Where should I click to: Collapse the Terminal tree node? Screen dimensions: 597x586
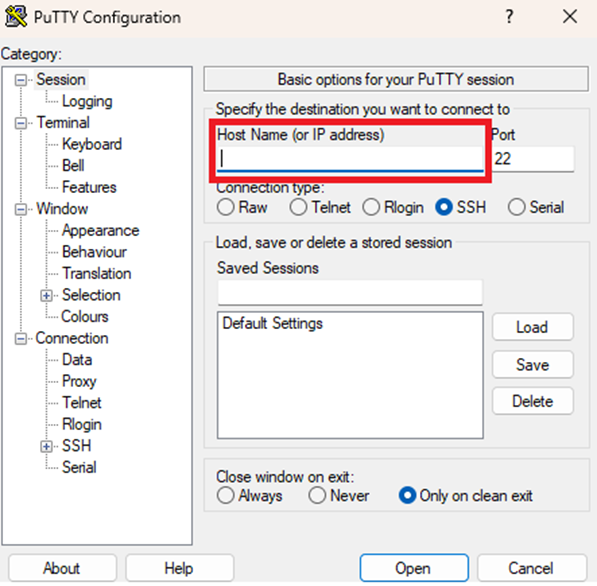(x=21, y=123)
